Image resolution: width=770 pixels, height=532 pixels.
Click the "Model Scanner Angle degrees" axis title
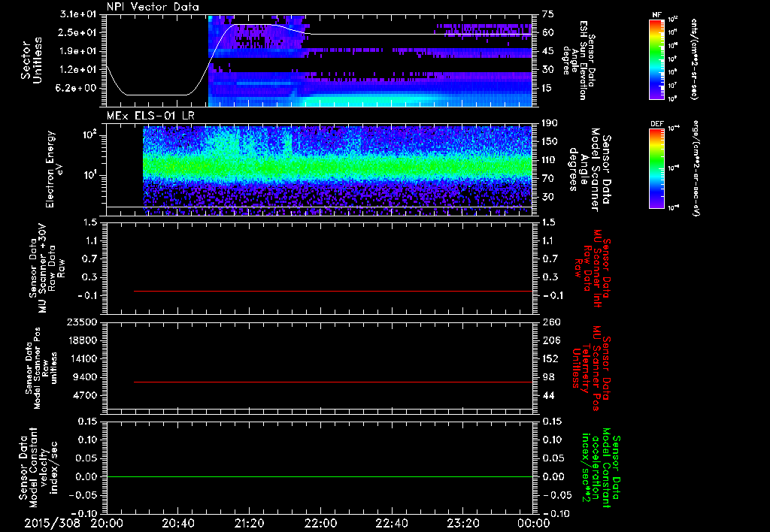(x=590, y=169)
